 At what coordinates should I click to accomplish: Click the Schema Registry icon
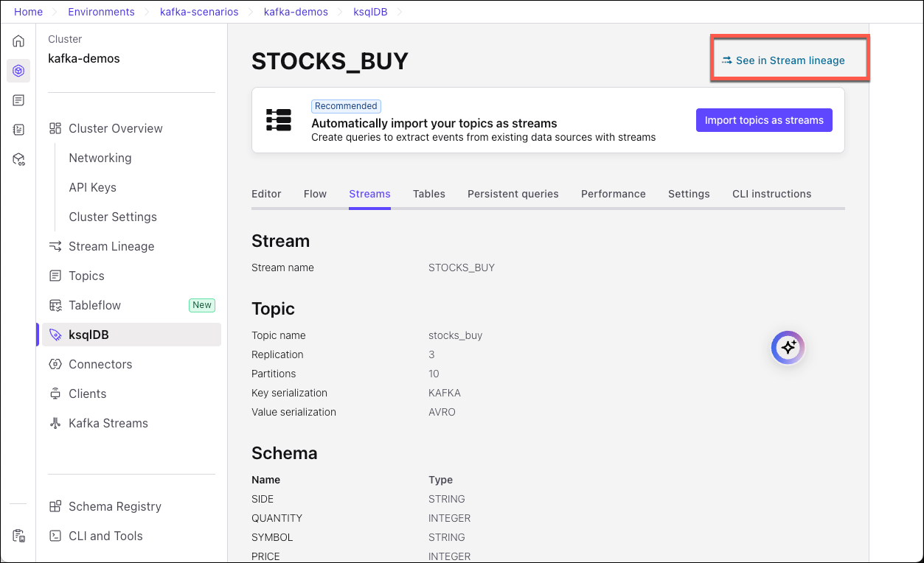click(x=55, y=506)
